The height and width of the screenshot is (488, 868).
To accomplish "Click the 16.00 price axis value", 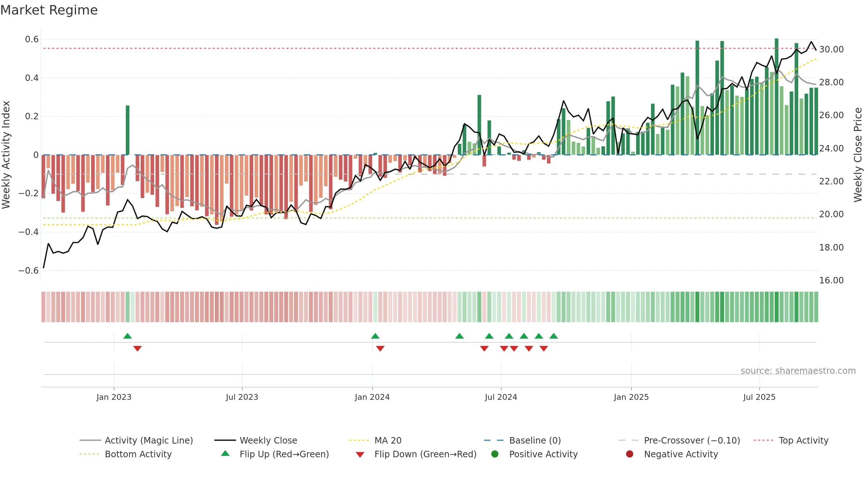I will click(831, 280).
